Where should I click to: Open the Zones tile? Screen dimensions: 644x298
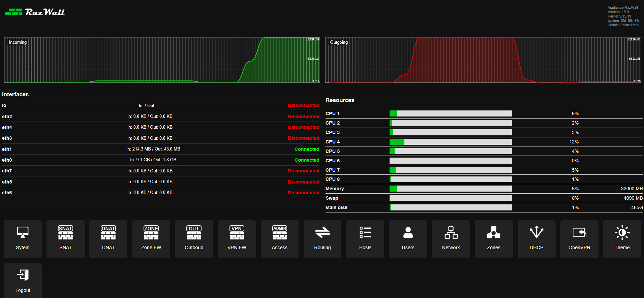(494, 239)
